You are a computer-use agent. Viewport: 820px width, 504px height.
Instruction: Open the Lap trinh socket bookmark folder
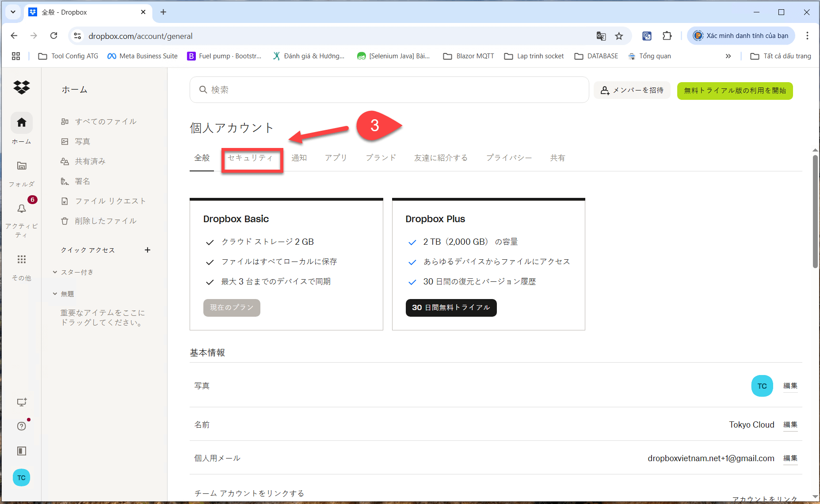coord(534,56)
